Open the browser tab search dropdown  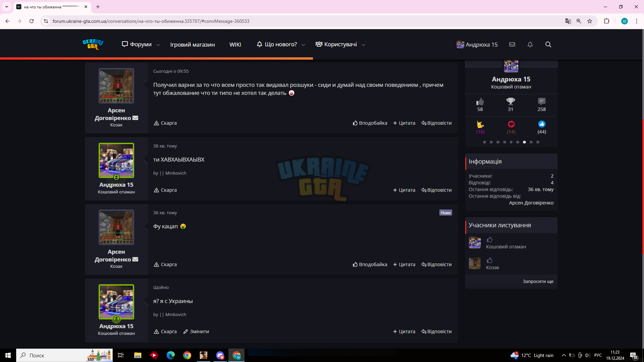pos(6,7)
